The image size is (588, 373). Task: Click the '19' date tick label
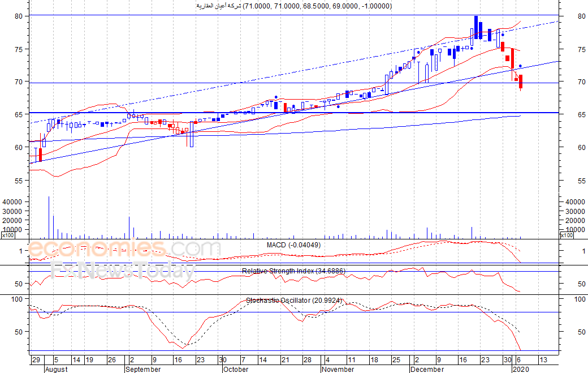pos(89,360)
